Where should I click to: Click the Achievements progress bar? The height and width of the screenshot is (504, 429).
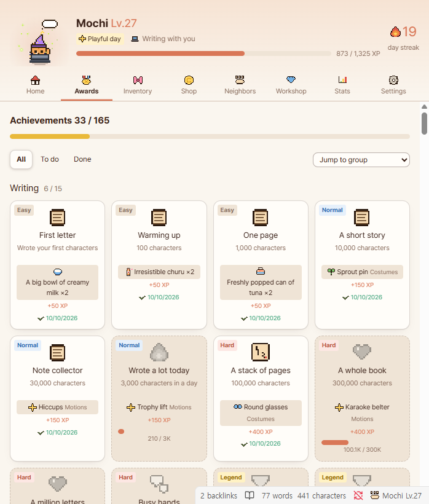point(210,136)
